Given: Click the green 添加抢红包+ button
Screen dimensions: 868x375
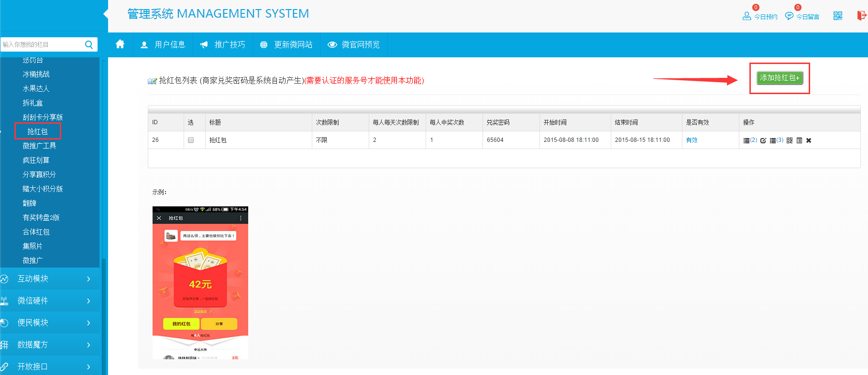Looking at the screenshot, I should (x=780, y=78).
